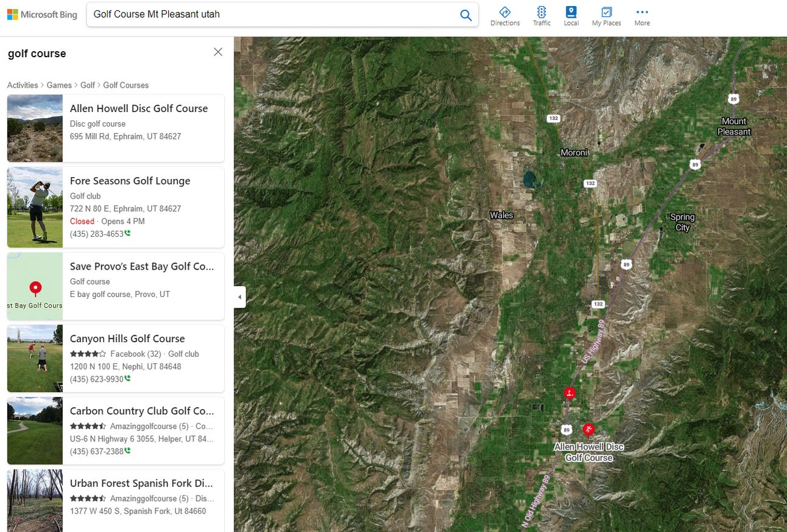Open Canyon Hills Golf Course photo
This screenshot has width=787, height=532.
tap(35, 359)
